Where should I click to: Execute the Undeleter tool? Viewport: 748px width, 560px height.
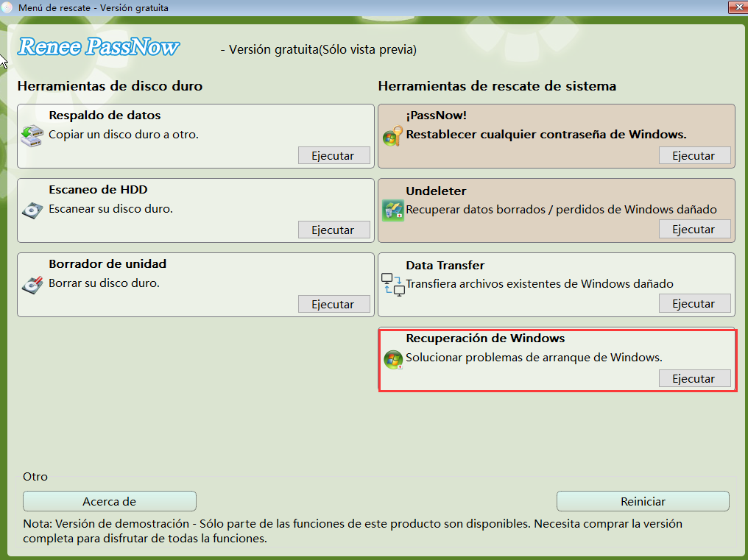(694, 229)
